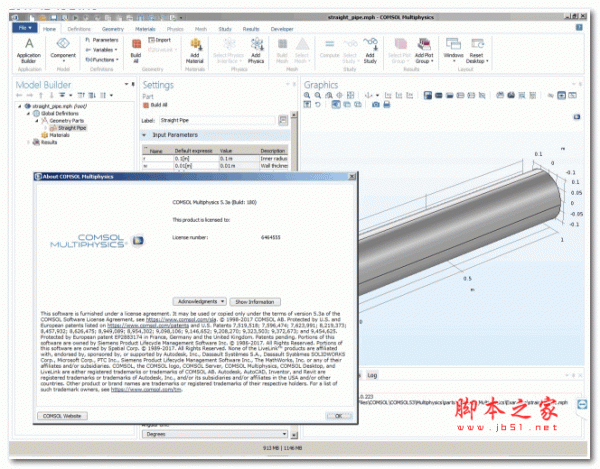Open the Acknowledgments dropdown in About dialog

coord(200,301)
